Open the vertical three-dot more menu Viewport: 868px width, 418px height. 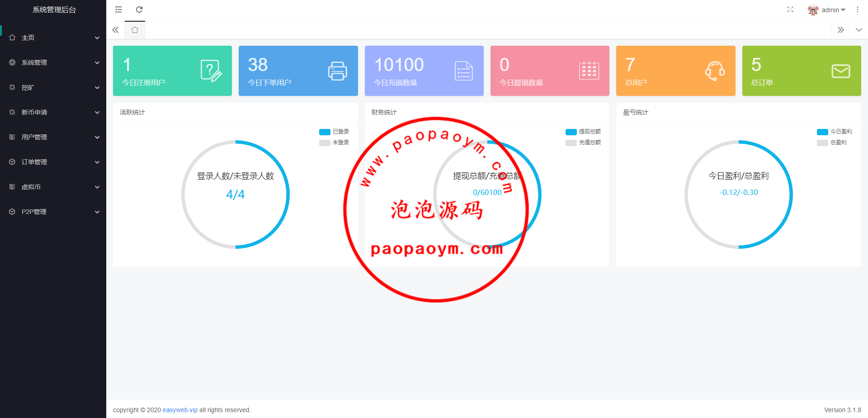857,9
